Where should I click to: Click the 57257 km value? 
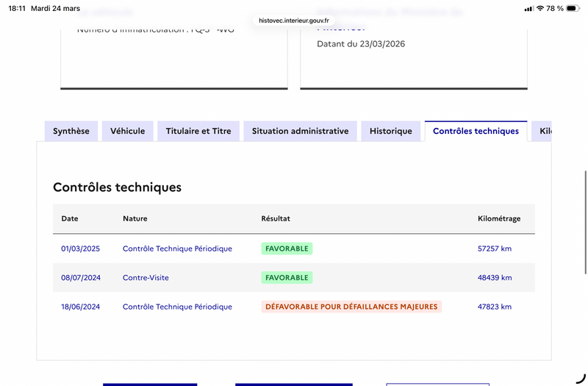[x=495, y=249]
